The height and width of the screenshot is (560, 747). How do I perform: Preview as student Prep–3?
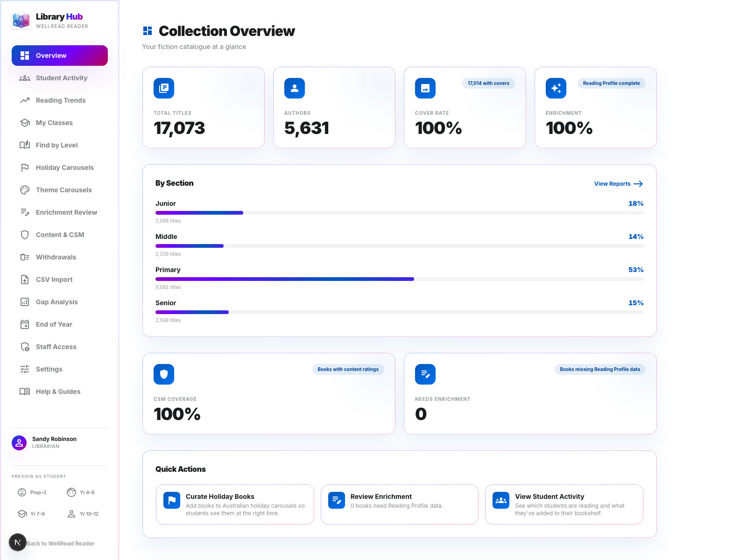32,492
